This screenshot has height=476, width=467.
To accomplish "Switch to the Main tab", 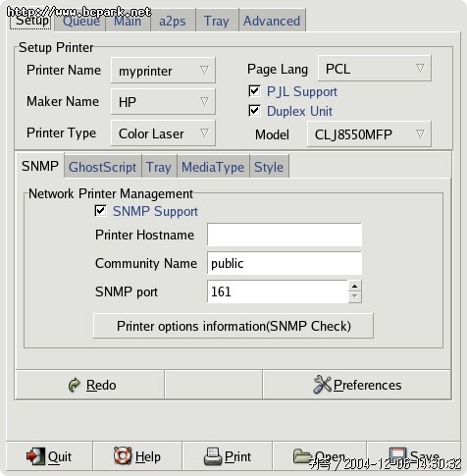I will point(128,21).
